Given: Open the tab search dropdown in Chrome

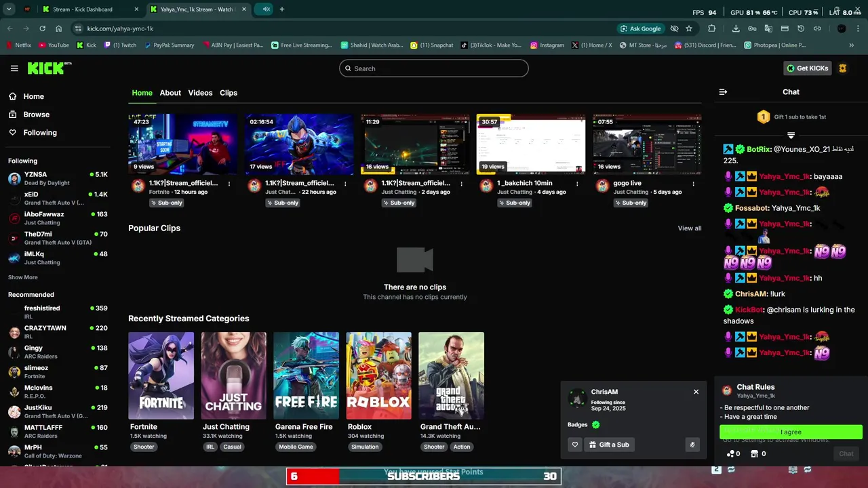Looking at the screenshot, I should click(9, 9).
